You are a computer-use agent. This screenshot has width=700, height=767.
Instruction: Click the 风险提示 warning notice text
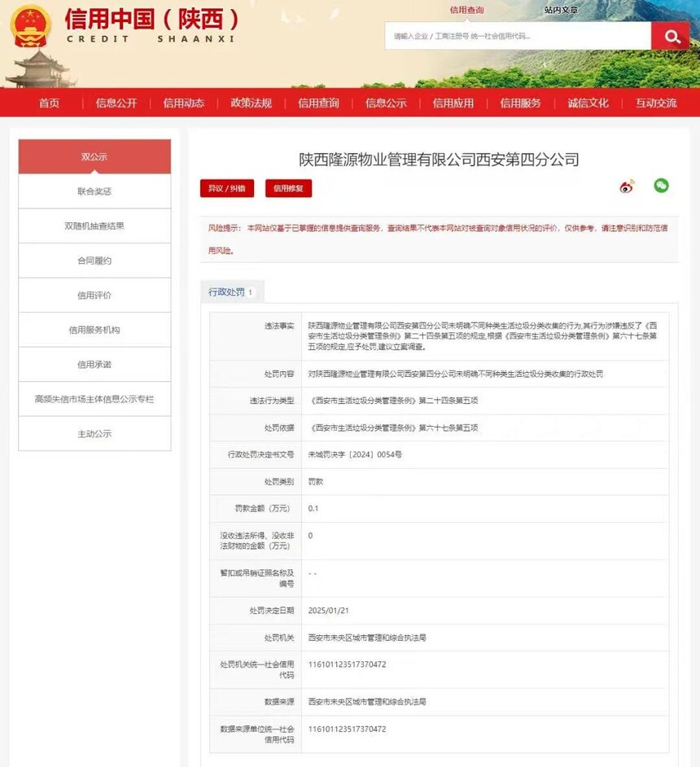pyautogui.click(x=438, y=239)
